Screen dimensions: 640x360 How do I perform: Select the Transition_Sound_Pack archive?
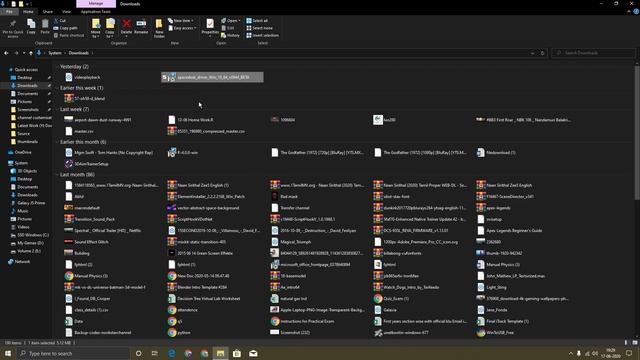(x=90, y=219)
